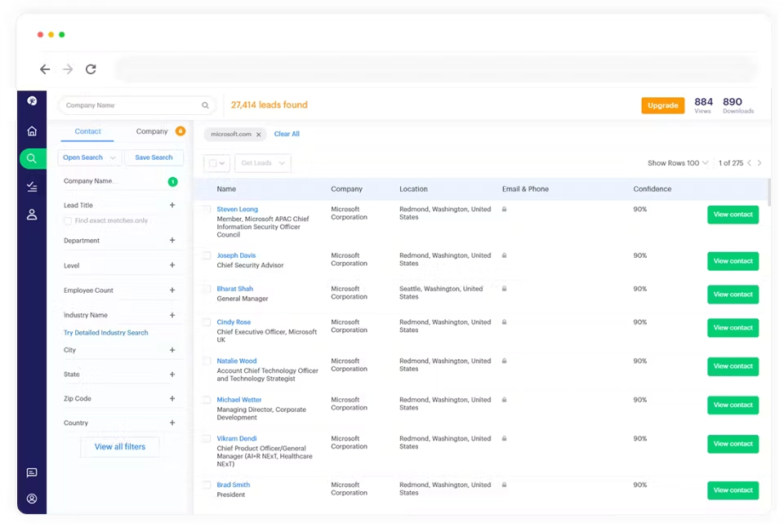Click lock icon in Michael Wetter's row

tap(504, 400)
